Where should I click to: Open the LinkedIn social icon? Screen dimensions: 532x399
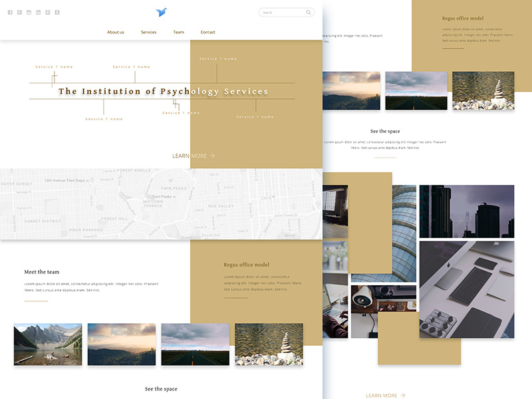coord(38,12)
